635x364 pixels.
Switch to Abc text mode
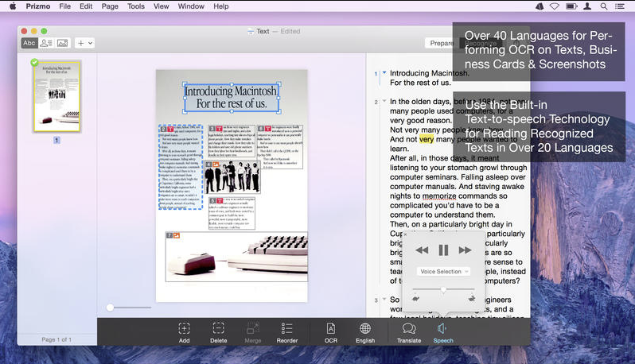pyautogui.click(x=29, y=43)
